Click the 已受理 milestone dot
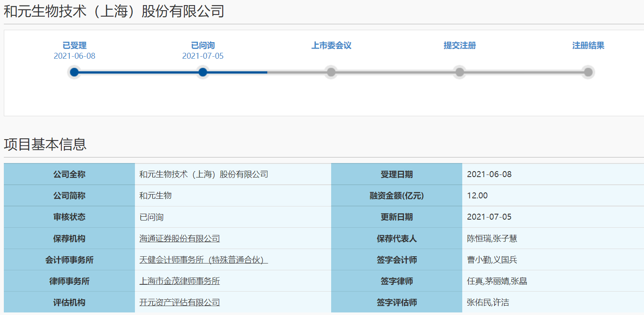This screenshot has height=315, width=644. click(x=74, y=72)
